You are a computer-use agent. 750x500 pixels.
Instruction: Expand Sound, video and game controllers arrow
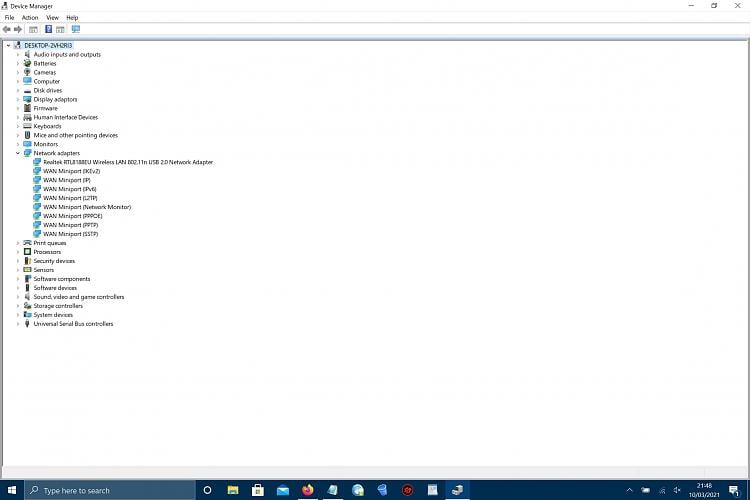(x=18, y=297)
